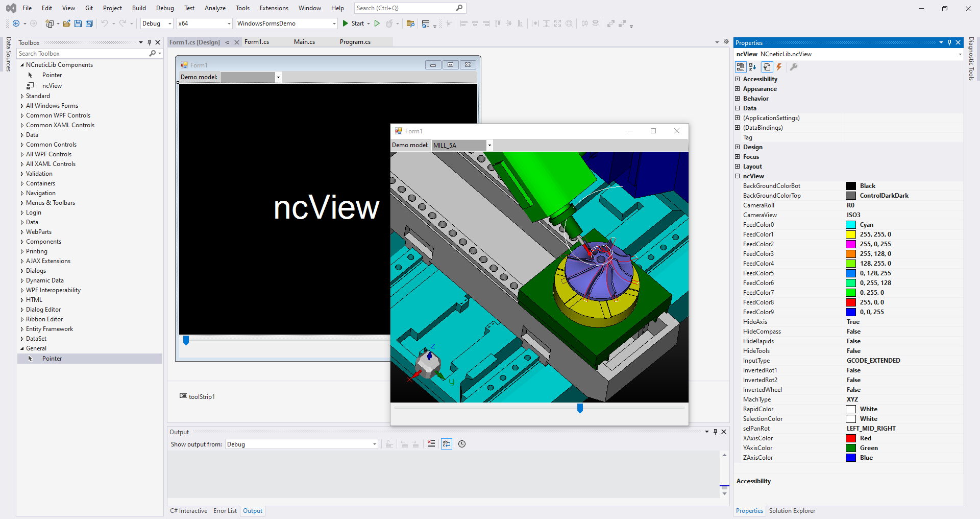Select the toolStrip1 component in the tray
The width and height of the screenshot is (980, 519).
pyautogui.click(x=197, y=396)
